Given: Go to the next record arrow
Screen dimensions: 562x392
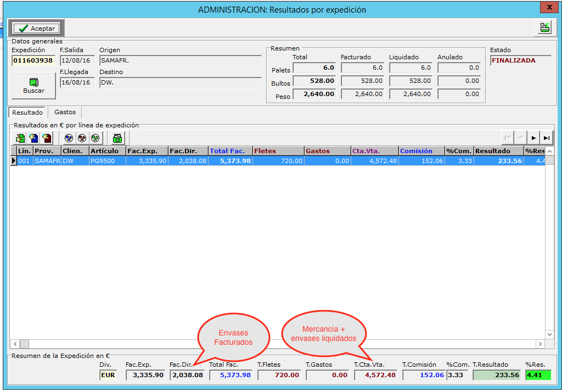Looking at the screenshot, I should (533, 138).
